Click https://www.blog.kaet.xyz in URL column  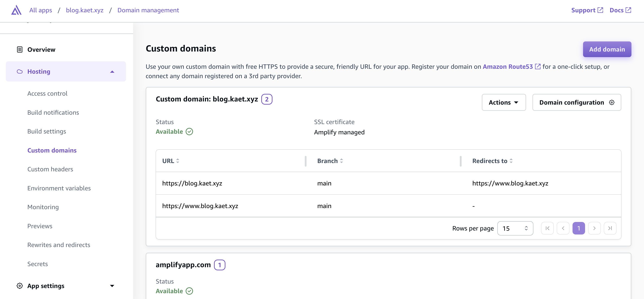click(x=200, y=206)
